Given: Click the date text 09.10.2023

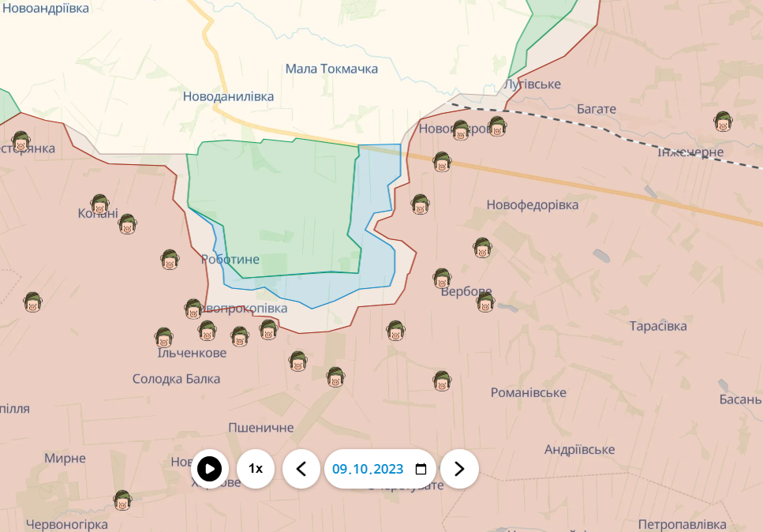Looking at the screenshot, I should [368, 469].
